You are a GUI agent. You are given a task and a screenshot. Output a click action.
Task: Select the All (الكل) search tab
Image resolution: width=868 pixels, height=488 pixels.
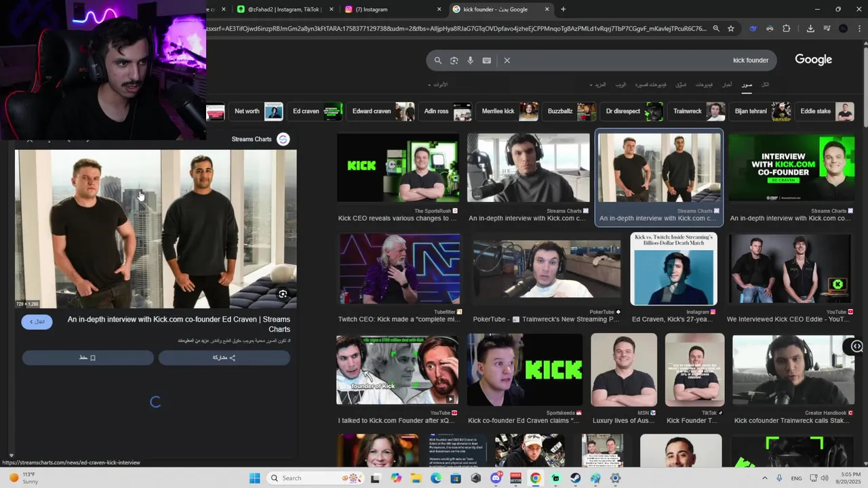(766, 85)
